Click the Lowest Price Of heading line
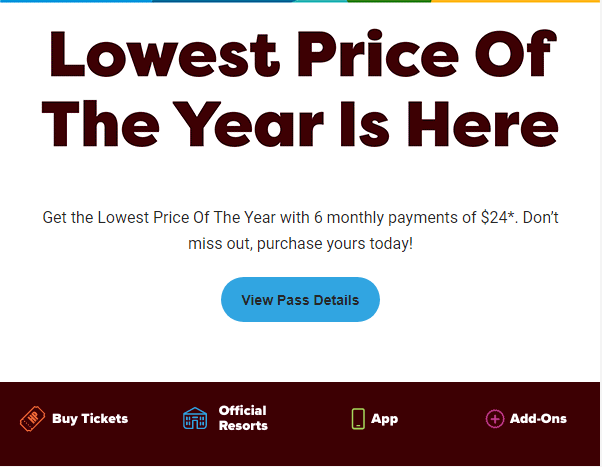 point(300,55)
